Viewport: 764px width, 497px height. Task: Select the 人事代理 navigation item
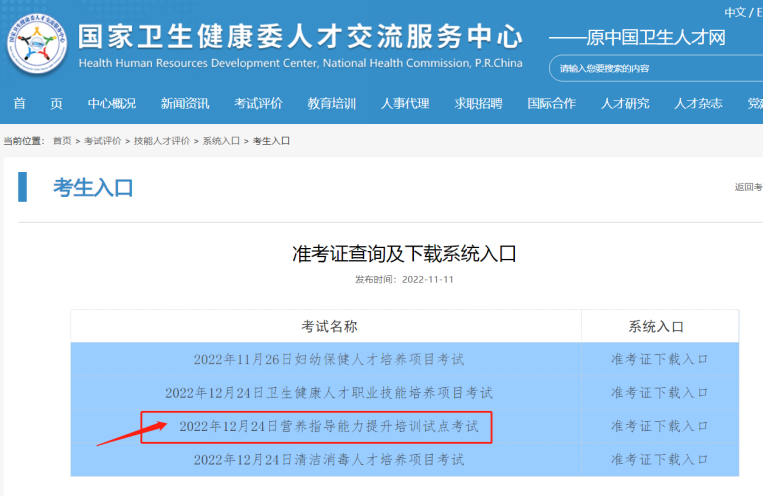[405, 104]
